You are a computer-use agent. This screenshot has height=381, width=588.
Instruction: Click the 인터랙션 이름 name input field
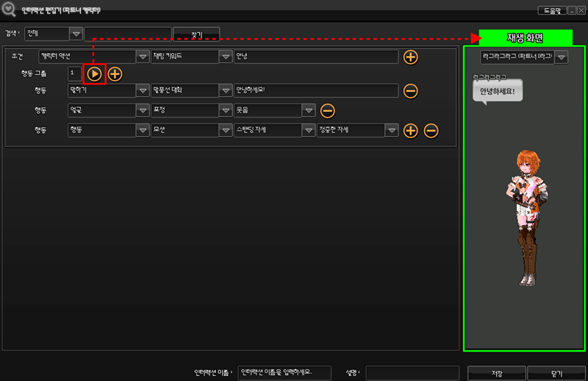(x=284, y=373)
